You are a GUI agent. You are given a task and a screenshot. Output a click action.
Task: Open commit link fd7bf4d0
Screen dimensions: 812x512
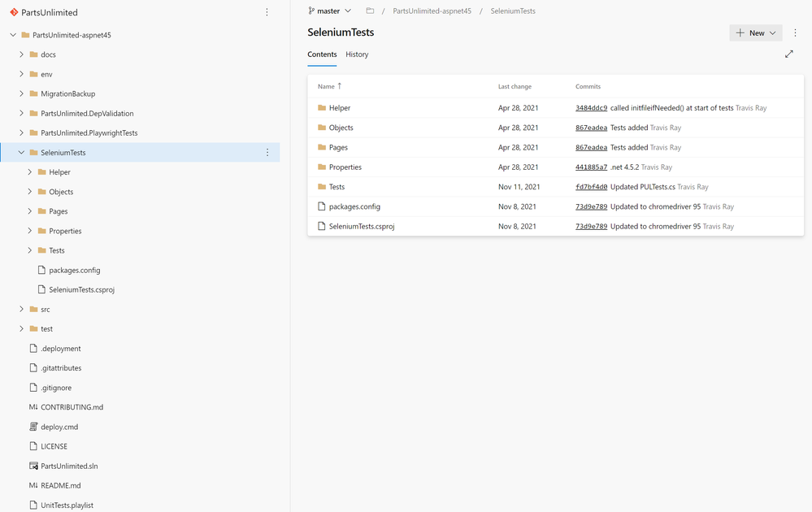coord(591,186)
